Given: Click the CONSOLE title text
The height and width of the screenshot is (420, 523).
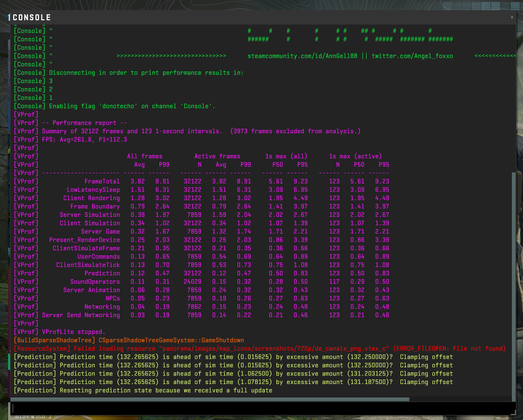Looking at the screenshot, I should (x=31, y=18).
